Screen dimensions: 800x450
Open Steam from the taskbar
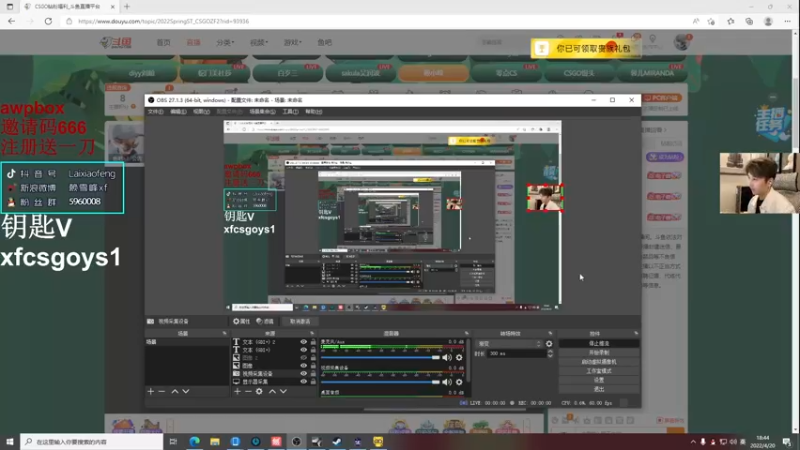337,442
